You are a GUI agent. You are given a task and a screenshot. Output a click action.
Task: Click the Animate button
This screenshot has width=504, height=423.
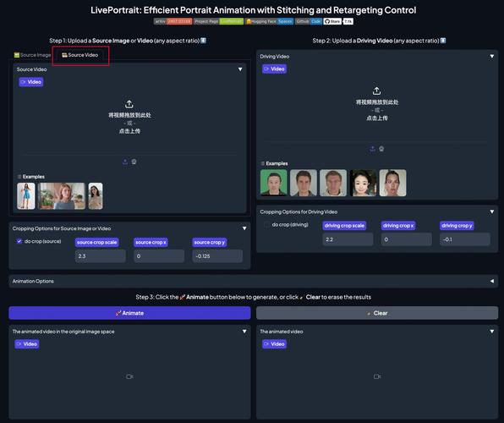tap(129, 313)
